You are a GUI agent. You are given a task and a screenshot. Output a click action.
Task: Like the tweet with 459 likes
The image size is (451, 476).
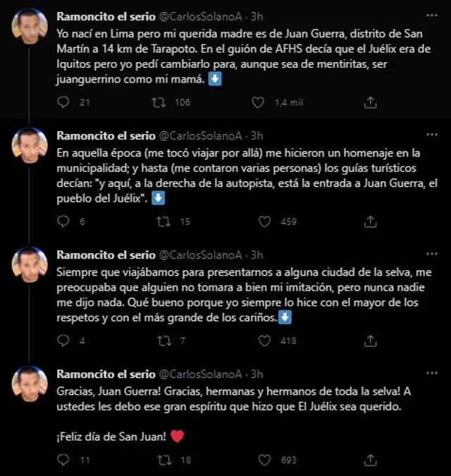[264, 221]
